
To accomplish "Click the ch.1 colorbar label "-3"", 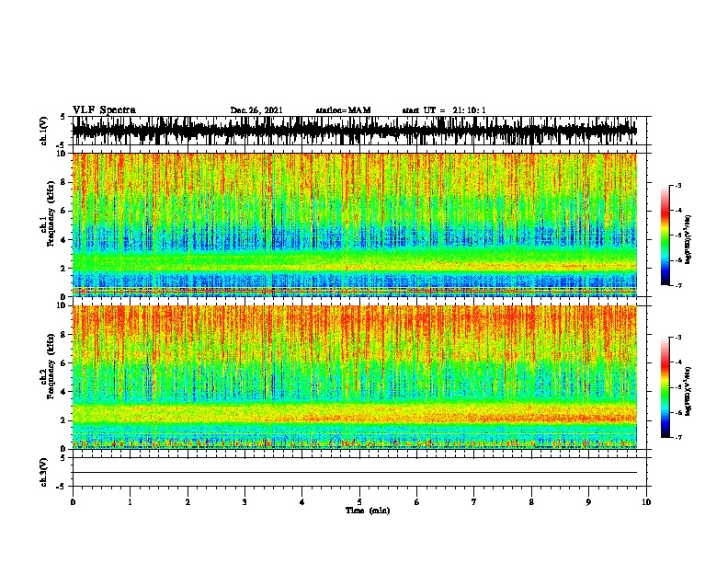I will tap(678, 186).
